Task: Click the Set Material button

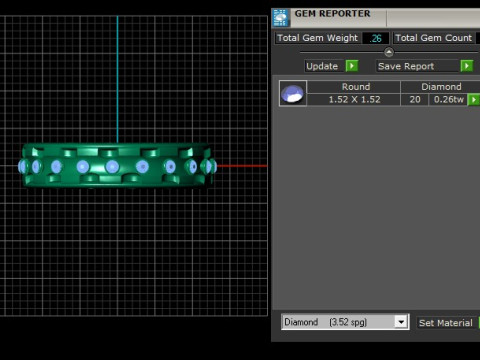Action: click(446, 323)
